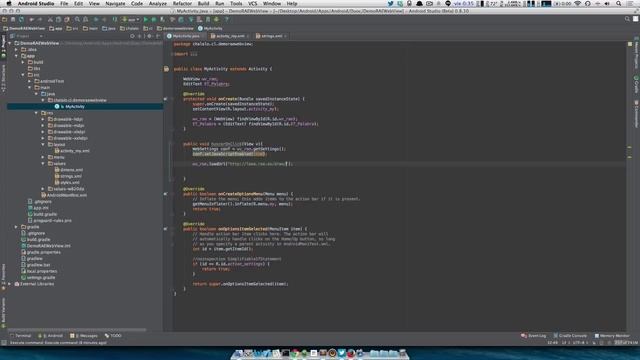Click the Undo arrow in toolbar
Image resolution: width=640 pixels, height=360 pixels.
click(31, 20)
